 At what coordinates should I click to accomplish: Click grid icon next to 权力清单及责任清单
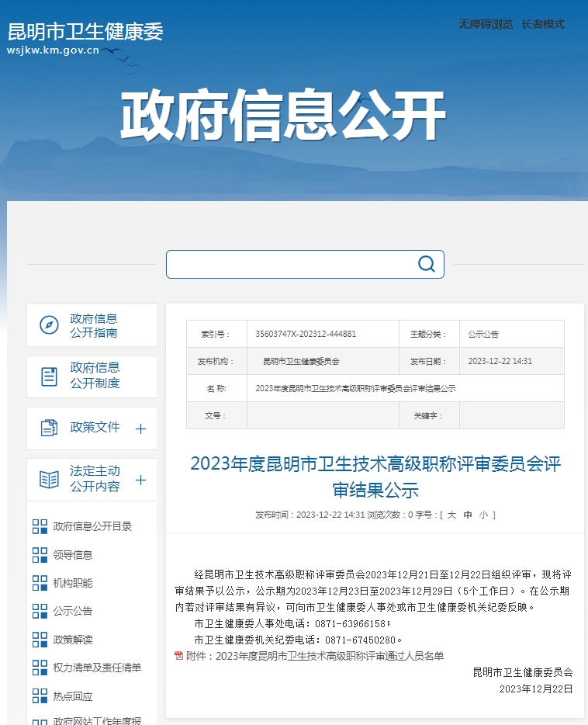pyautogui.click(x=40, y=668)
